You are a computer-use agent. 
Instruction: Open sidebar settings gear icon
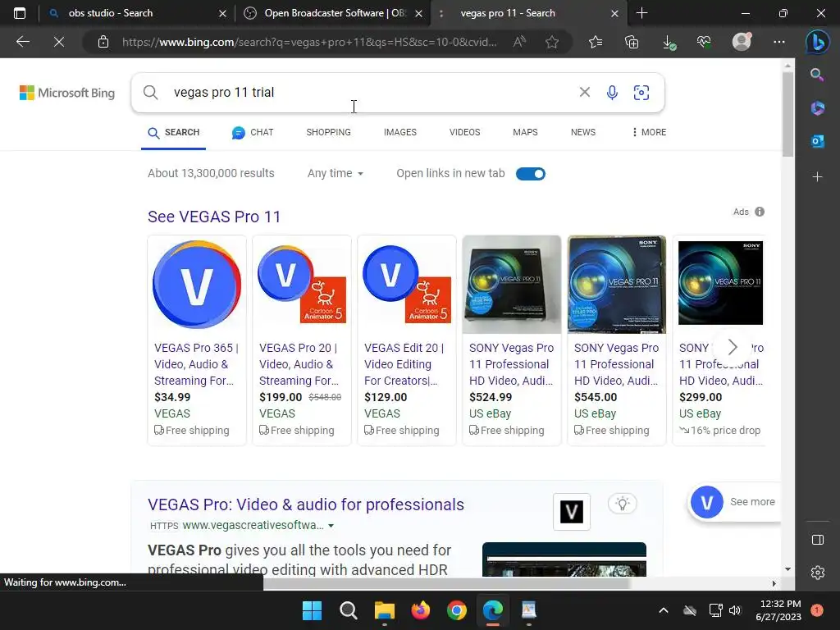(818, 573)
